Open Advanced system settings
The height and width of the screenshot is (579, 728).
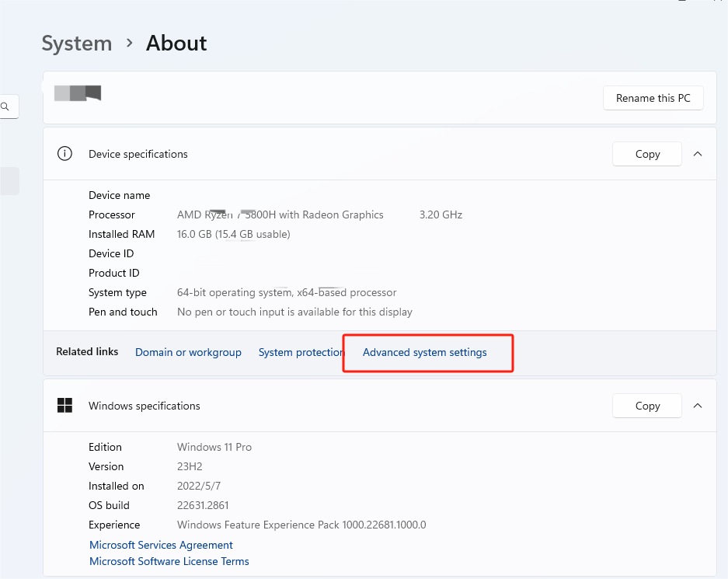[x=424, y=352]
